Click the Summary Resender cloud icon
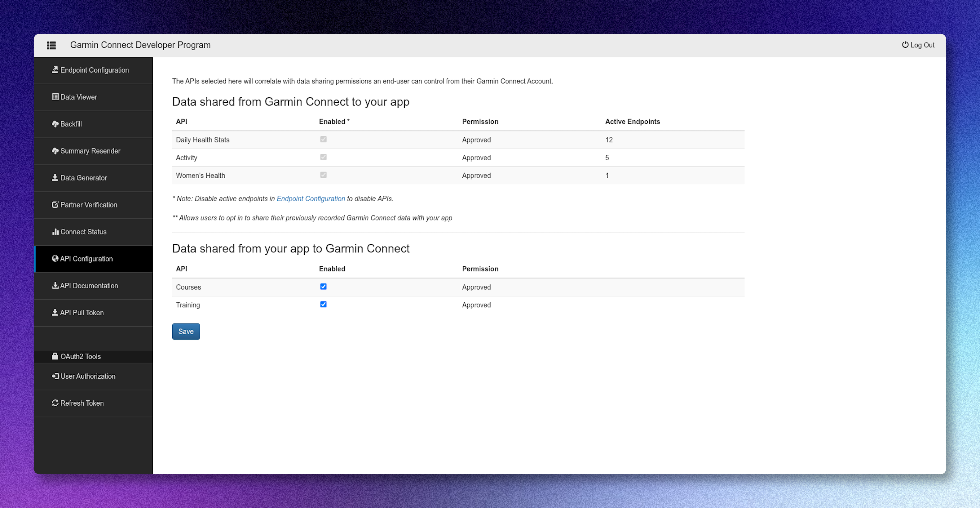The height and width of the screenshot is (508, 980). [x=55, y=151]
